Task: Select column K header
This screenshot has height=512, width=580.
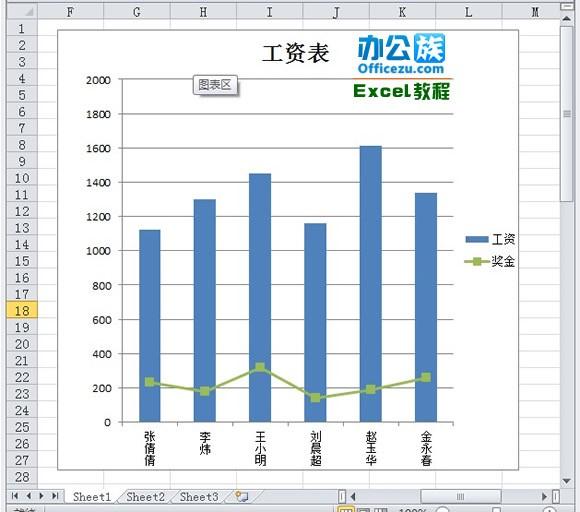Action: point(402,12)
